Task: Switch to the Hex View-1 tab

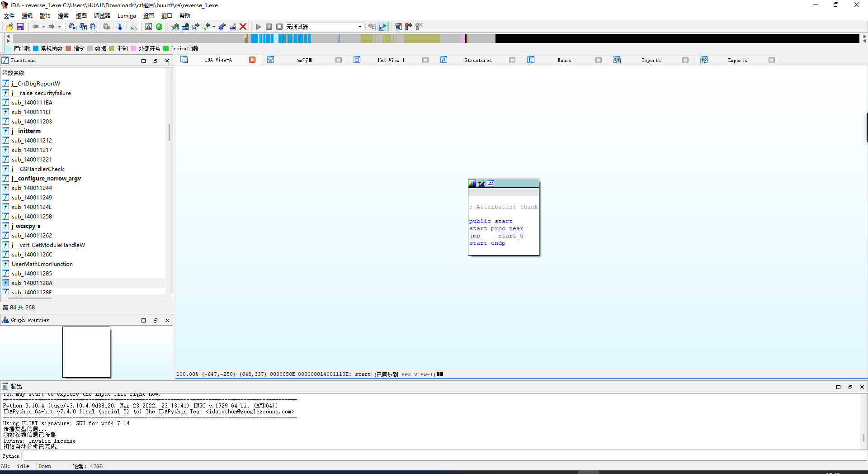Action: 391,60
